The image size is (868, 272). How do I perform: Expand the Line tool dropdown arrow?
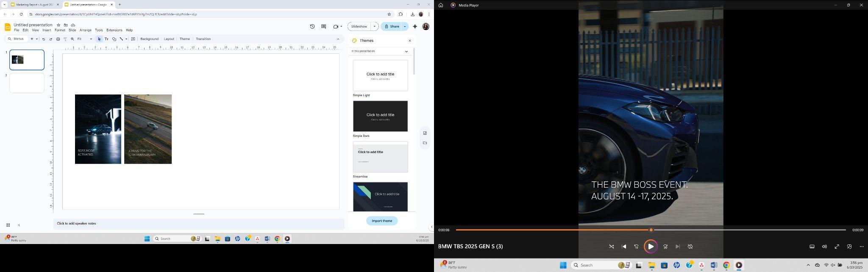click(x=126, y=39)
